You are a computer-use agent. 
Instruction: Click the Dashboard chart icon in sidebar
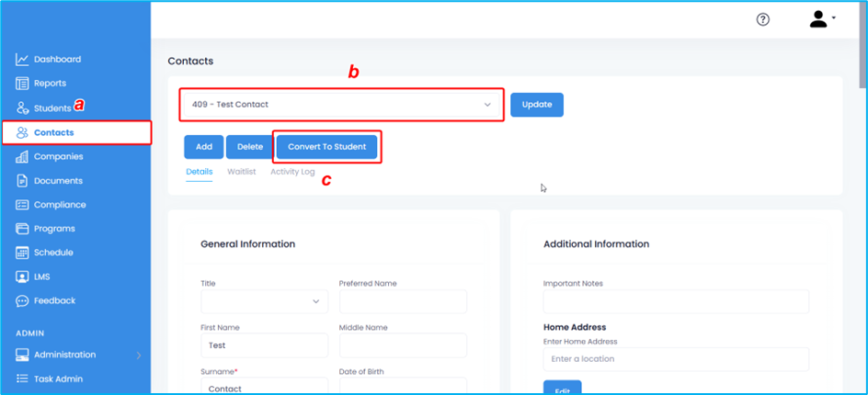[22, 60]
